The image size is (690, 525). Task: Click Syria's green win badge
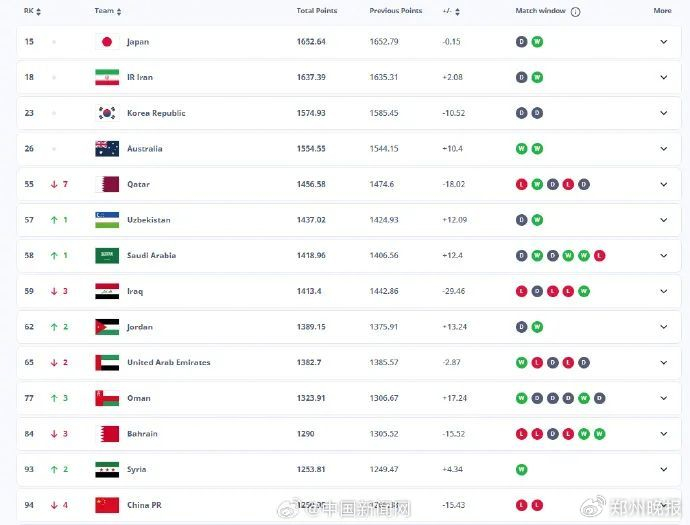[x=521, y=470]
